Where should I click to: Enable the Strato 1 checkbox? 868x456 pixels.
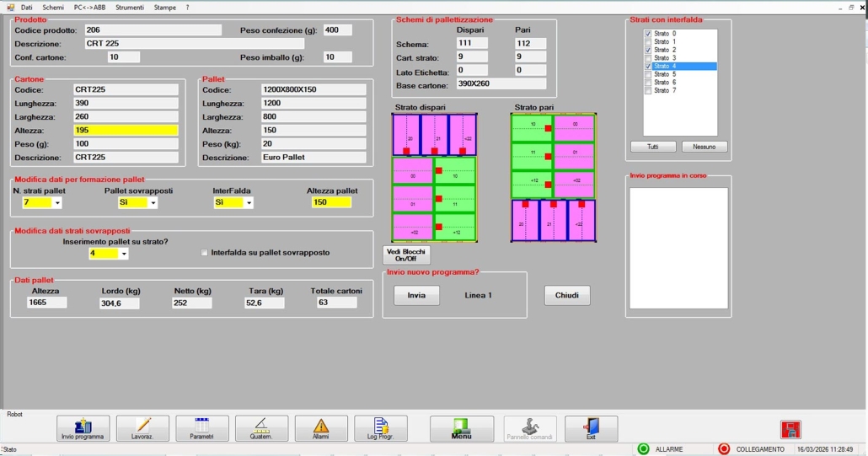click(x=648, y=42)
